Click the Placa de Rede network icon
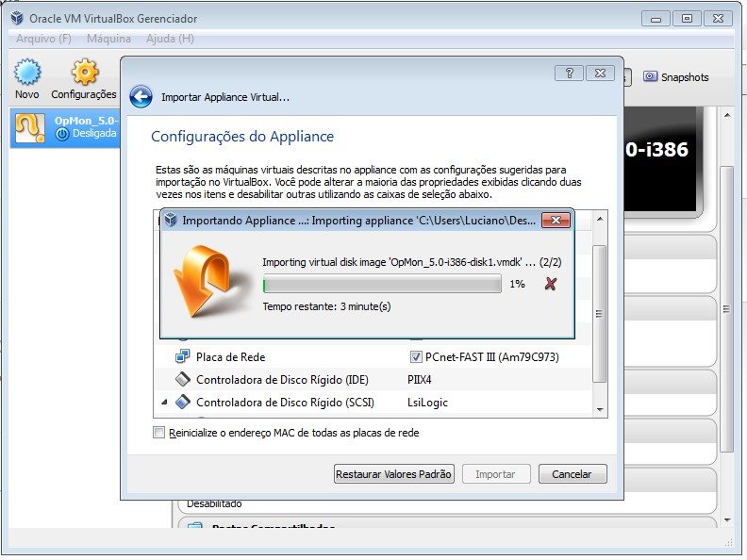The image size is (747, 560). click(182, 357)
